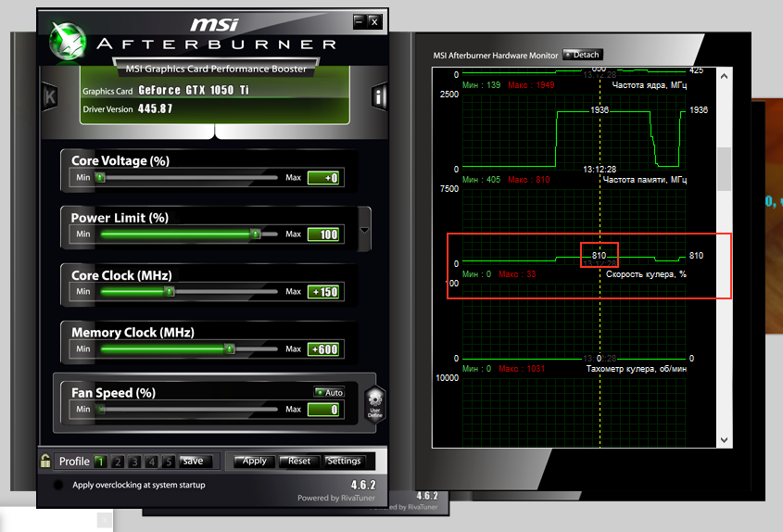Screen dimensions: 783x532
Task: Click the MSI Afterburner dragon logo
Action: [x=68, y=42]
